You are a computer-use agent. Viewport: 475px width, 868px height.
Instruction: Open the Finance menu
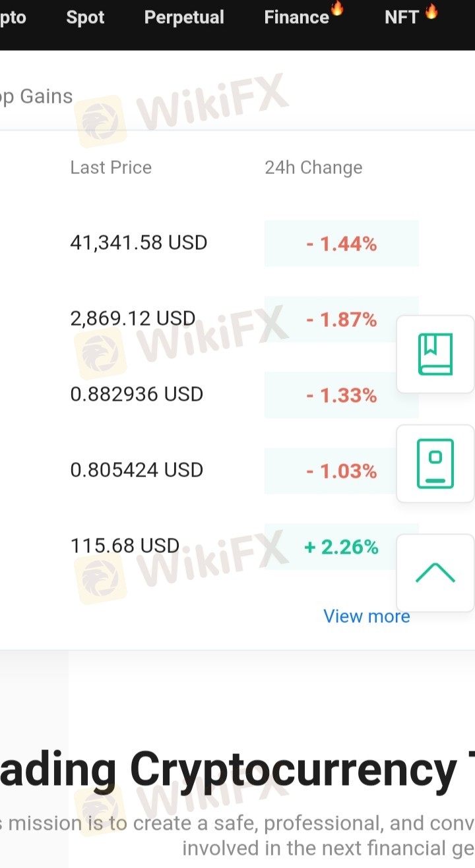click(x=297, y=18)
